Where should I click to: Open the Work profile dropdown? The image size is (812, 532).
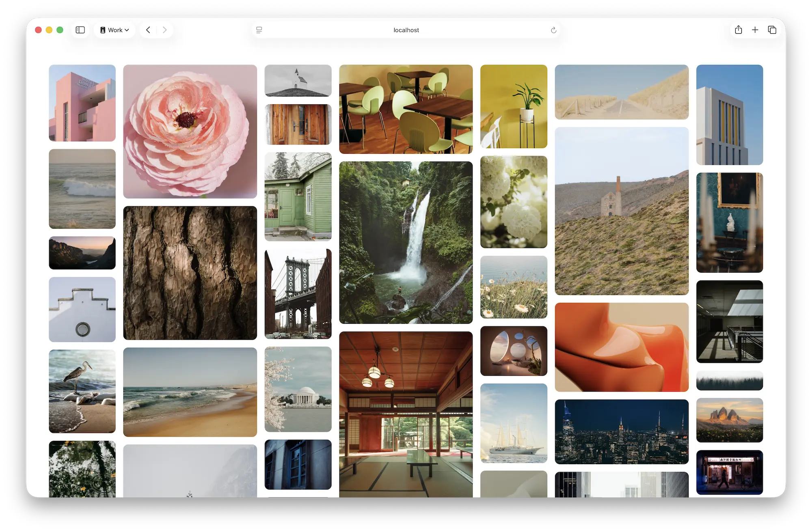(x=114, y=30)
